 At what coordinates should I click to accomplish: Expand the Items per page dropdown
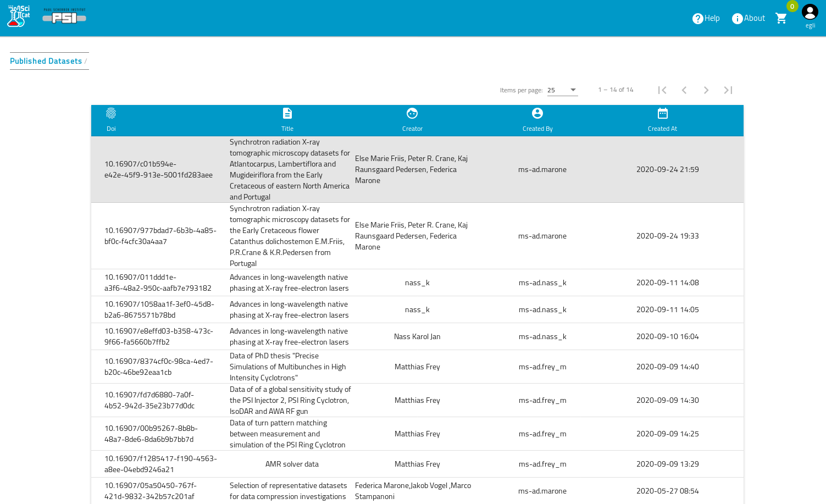pyautogui.click(x=562, y=90)
